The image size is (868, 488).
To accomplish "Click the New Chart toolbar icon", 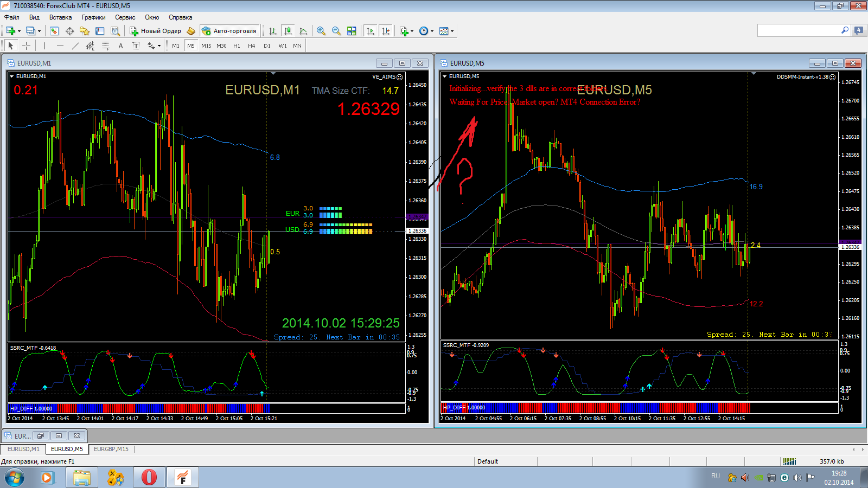I will [10, 31].
